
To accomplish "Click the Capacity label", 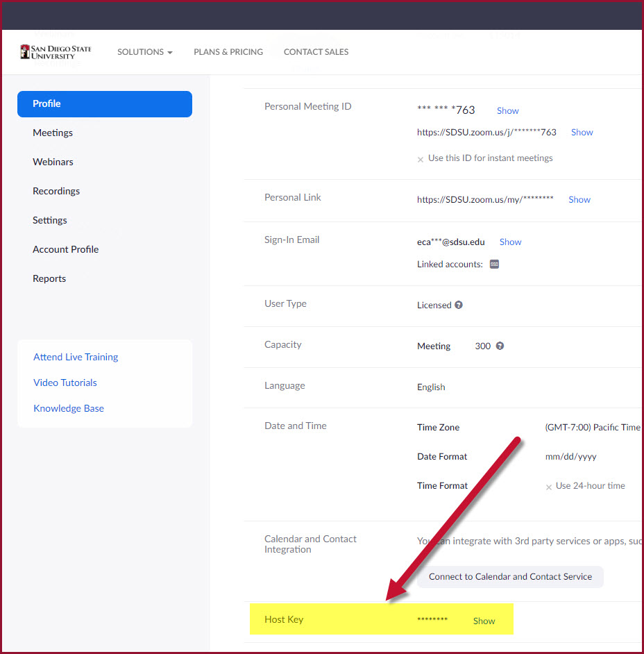I will pos(282,344).
